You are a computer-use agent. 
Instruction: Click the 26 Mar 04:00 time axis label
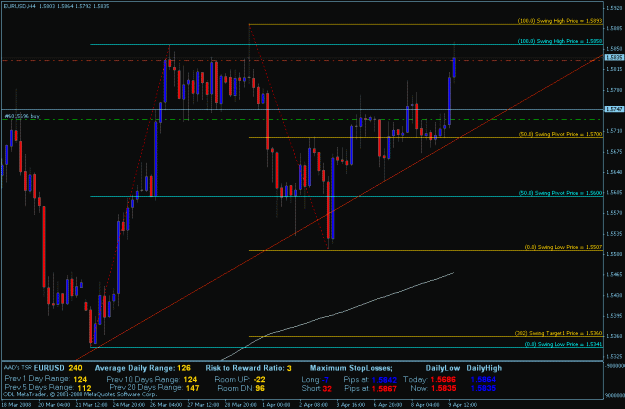[x=165, y=404]
